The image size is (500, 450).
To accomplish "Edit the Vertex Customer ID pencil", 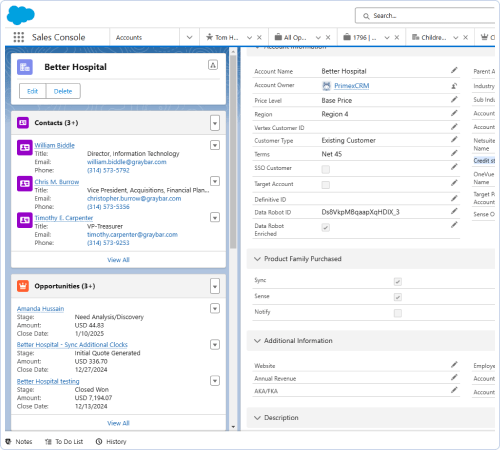I will 454,127.
